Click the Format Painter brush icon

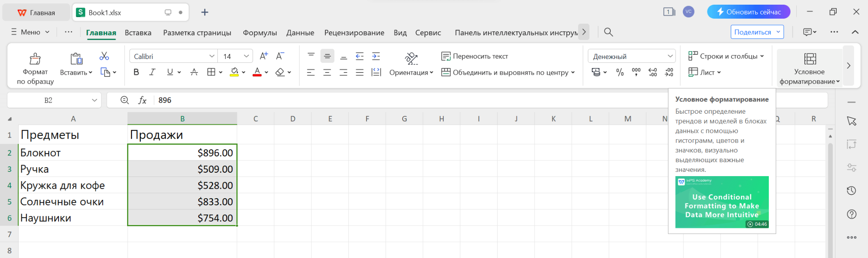pyautogui.click(x=35, y=59)
